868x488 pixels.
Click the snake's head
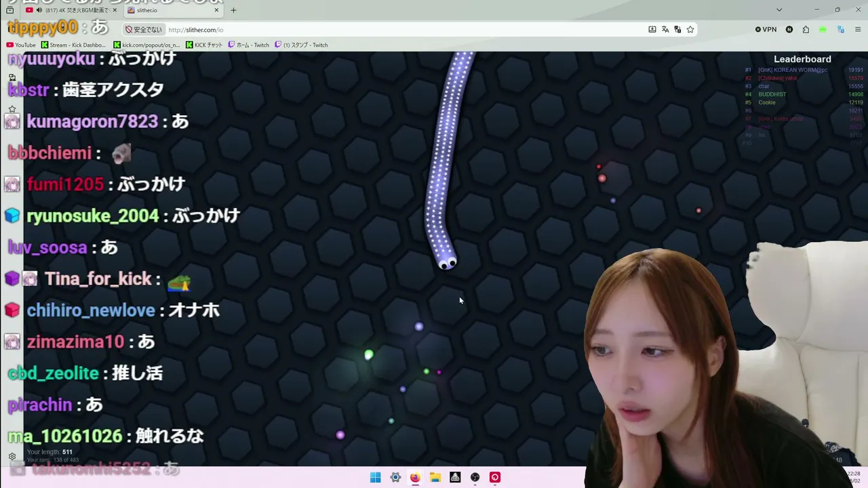point(446,261)
